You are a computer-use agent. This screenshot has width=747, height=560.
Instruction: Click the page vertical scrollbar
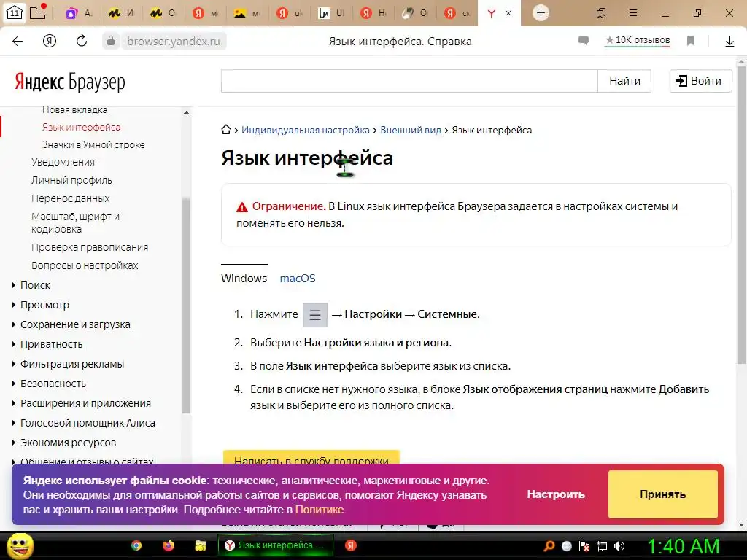pyautogui.click(x=741, y=214)
